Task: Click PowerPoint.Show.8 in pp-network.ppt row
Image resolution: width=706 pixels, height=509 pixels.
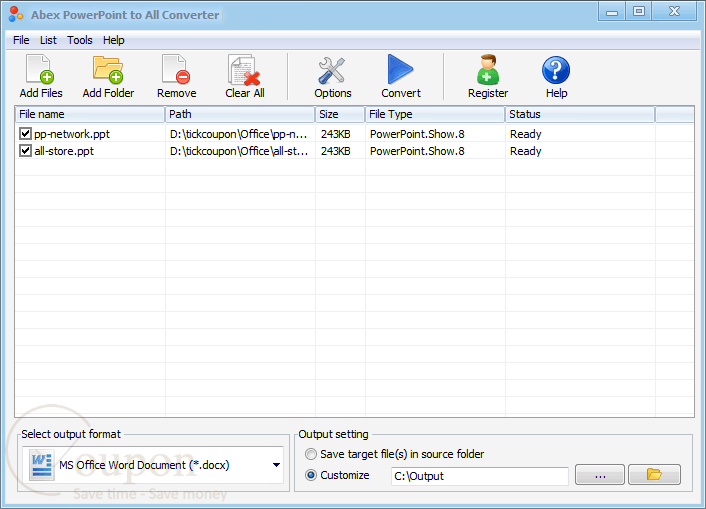Action: [x=417, y=134]
